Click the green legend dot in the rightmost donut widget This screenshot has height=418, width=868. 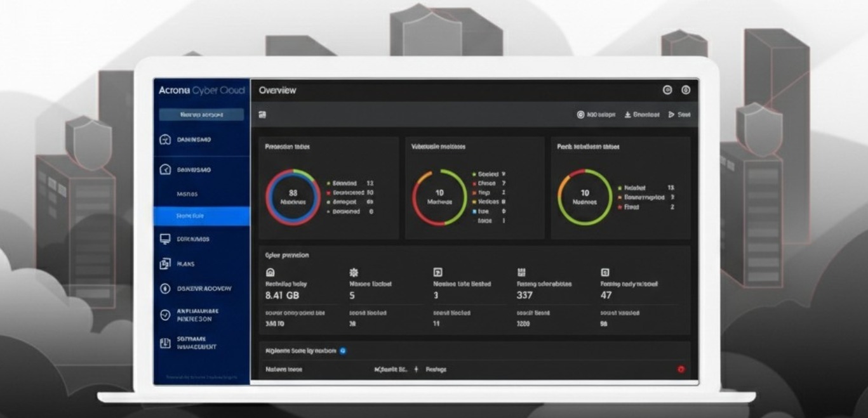619,188
